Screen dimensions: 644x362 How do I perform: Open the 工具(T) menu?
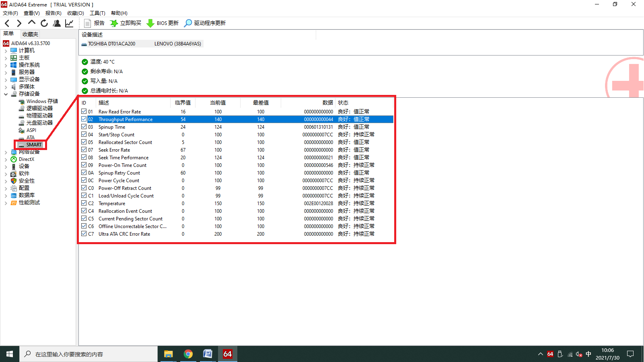pos(97,13)
